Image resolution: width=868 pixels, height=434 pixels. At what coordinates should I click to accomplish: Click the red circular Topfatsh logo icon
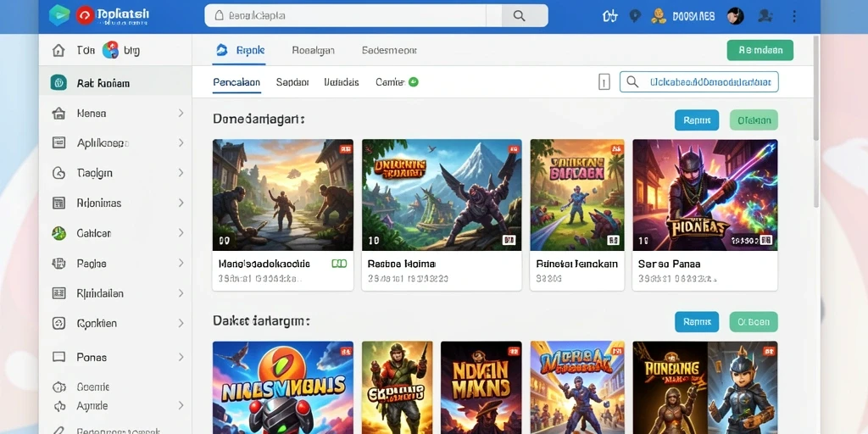point(86,15)
